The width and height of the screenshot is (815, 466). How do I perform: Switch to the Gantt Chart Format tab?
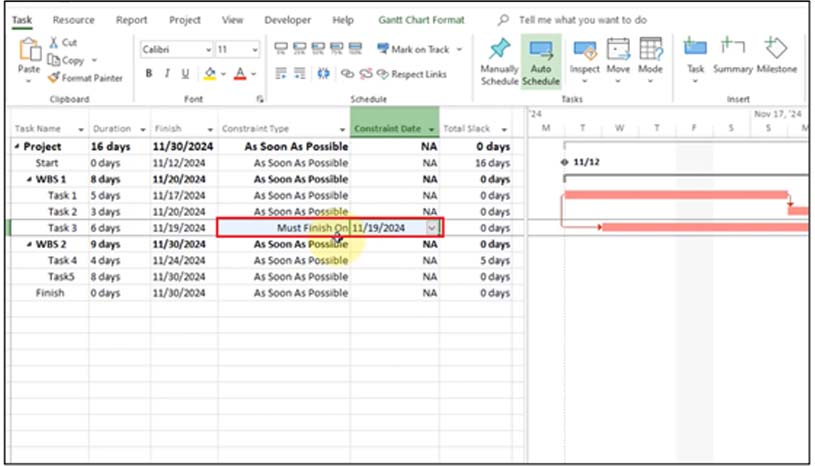pyautogui.click(x=421, y=20)
